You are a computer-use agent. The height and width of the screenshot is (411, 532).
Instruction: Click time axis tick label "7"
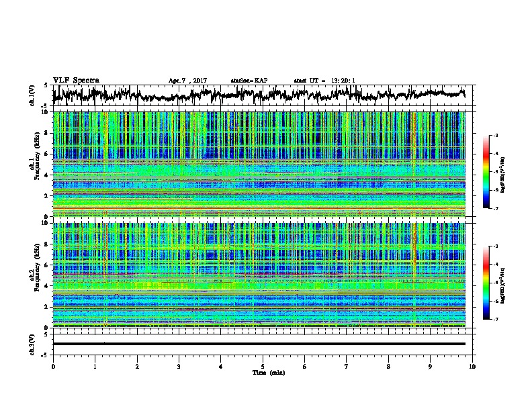point(347,367)
